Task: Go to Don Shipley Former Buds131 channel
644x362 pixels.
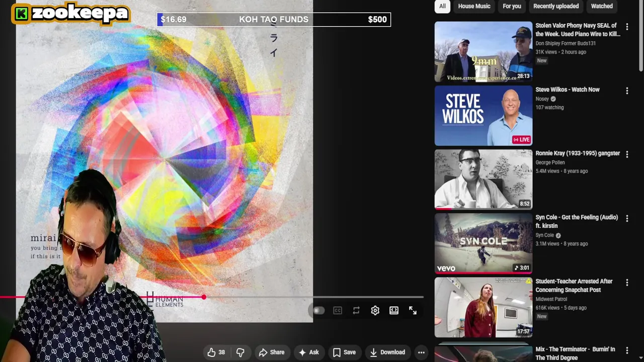Action: [566, 43]
